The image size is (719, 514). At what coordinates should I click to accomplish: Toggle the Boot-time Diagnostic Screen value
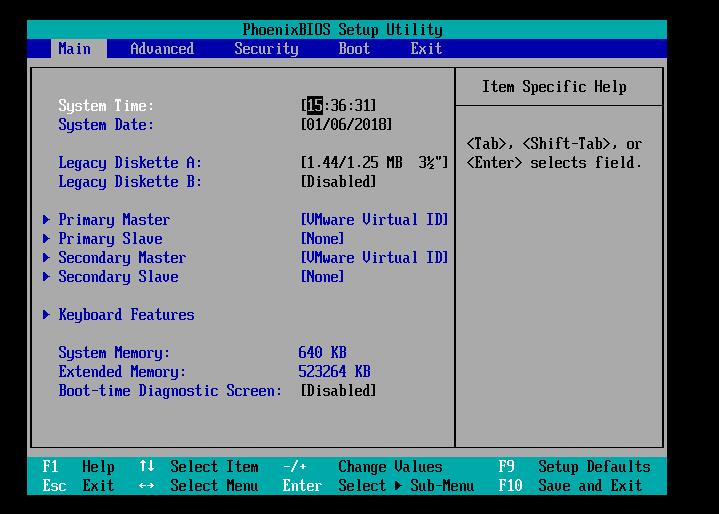click(x=338, y=391)
